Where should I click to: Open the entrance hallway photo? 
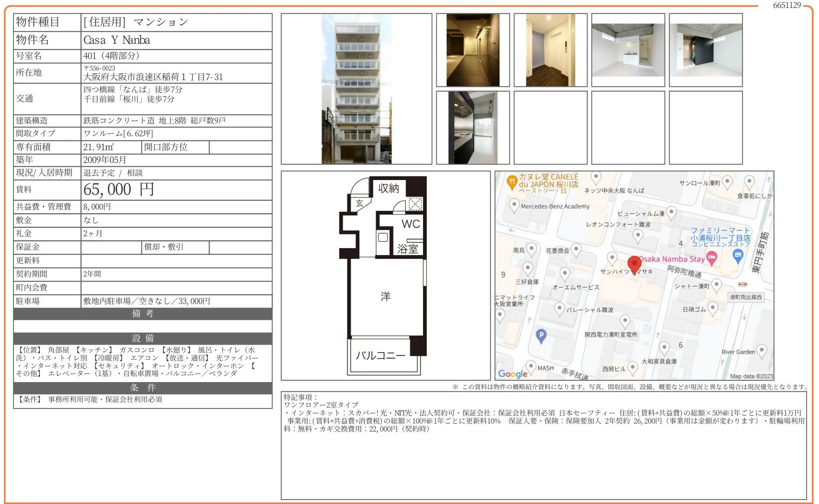tap(473, 50)
